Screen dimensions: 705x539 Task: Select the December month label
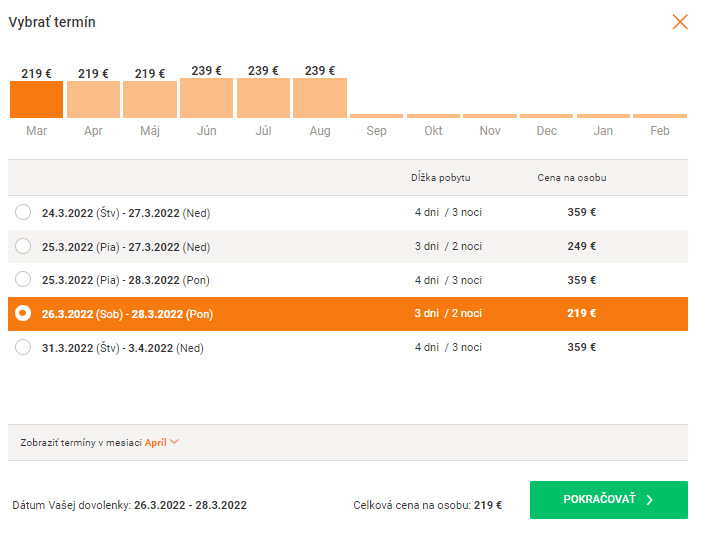click(x=546, y=131)
